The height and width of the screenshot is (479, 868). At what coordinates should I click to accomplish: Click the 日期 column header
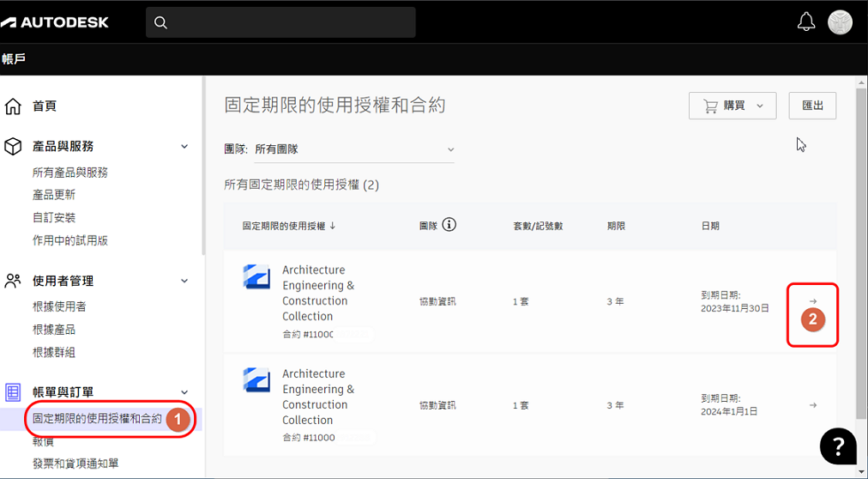710,226
